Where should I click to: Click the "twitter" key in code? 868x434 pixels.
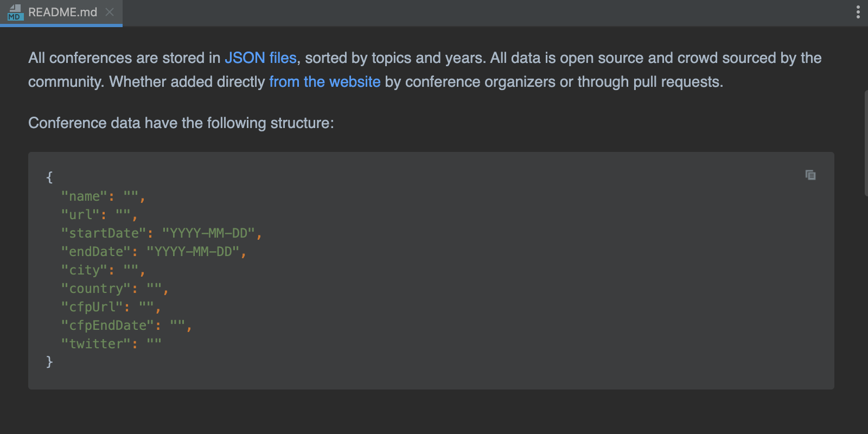click(x=96, y=344)
